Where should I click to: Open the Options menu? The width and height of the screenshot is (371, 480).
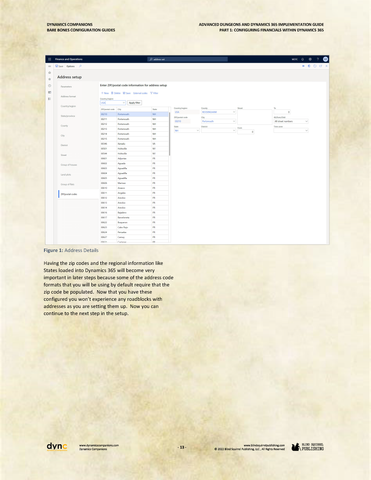coord(70,66)
